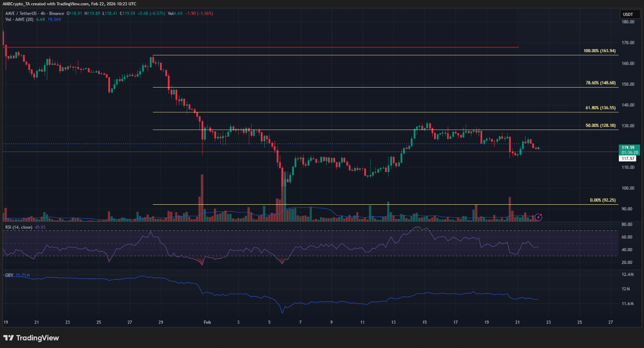Click the TradingView logo at bottom left
The image size is (644, 348).
coord(31,338)
